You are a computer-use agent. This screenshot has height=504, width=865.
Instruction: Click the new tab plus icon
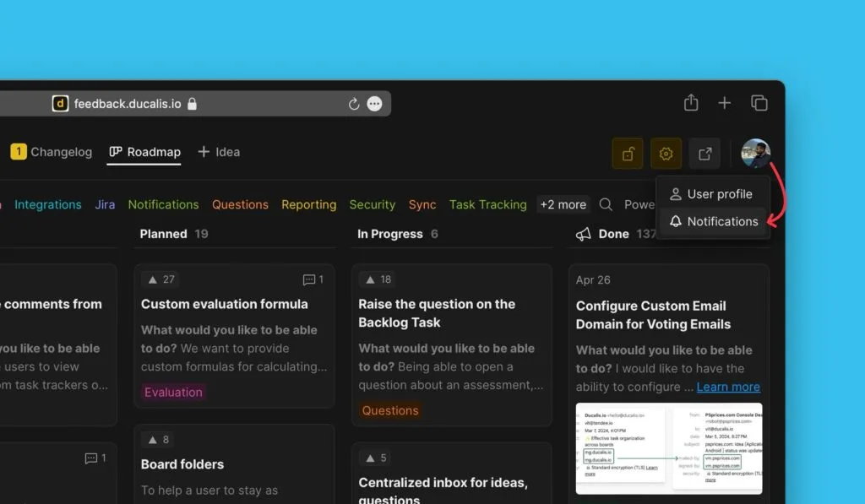click(725, 103)
